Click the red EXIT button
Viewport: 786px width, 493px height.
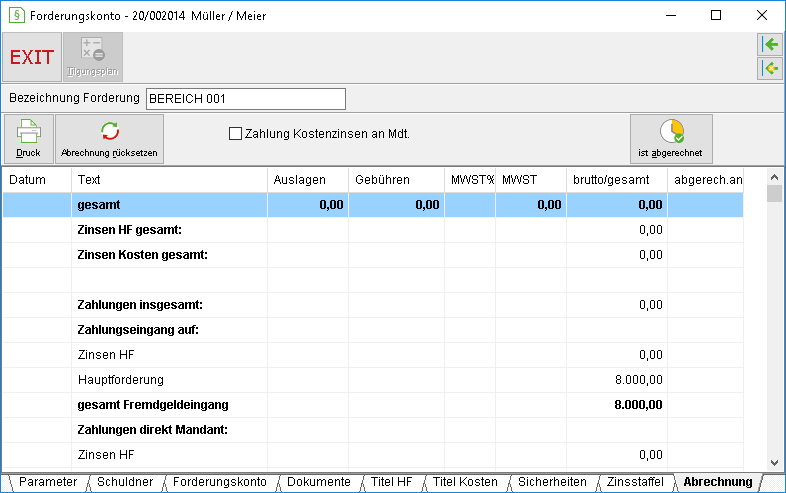pyautogui.click(x=32, y=57)
